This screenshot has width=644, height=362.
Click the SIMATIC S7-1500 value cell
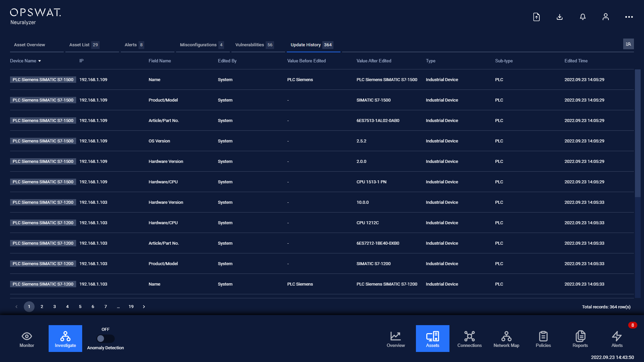pyautogui.click(x=373, y=100)
